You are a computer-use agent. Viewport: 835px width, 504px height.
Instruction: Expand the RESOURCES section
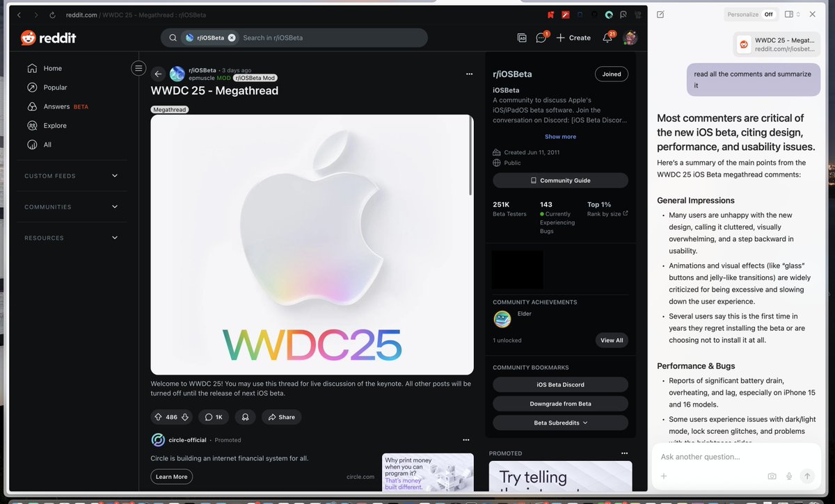pyautogui.click(x=72, y=238)
